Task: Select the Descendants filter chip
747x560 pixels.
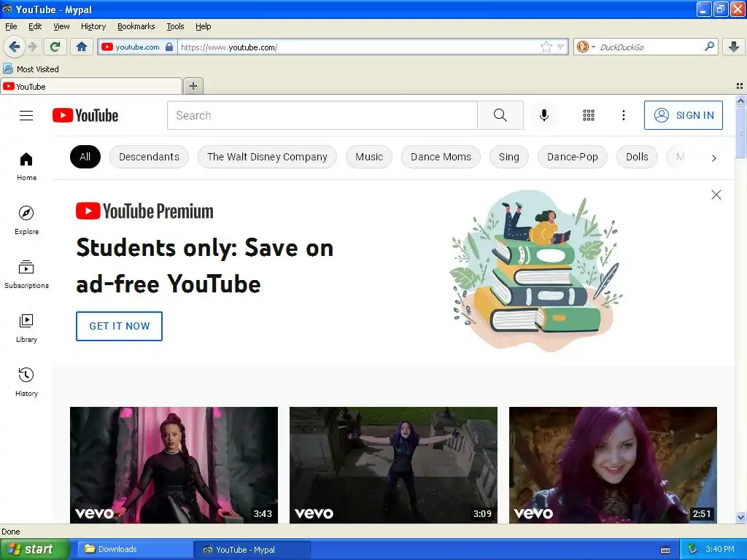Action: (149, 157)
